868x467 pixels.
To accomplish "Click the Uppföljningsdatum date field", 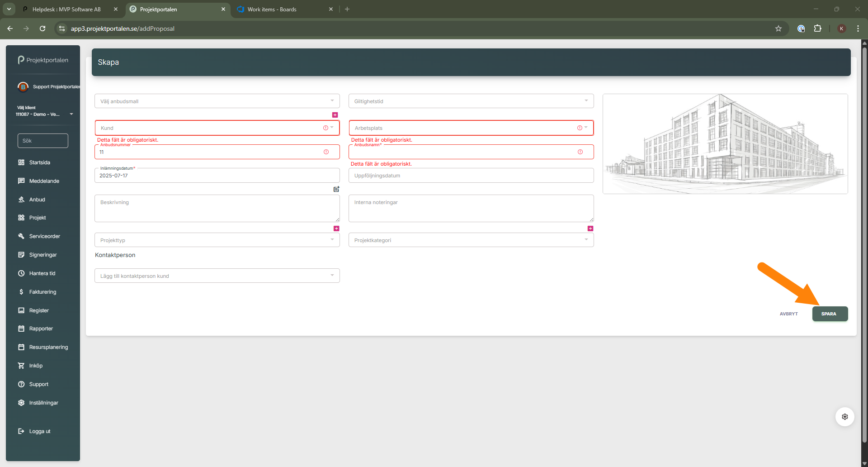I will click(471, 176).
